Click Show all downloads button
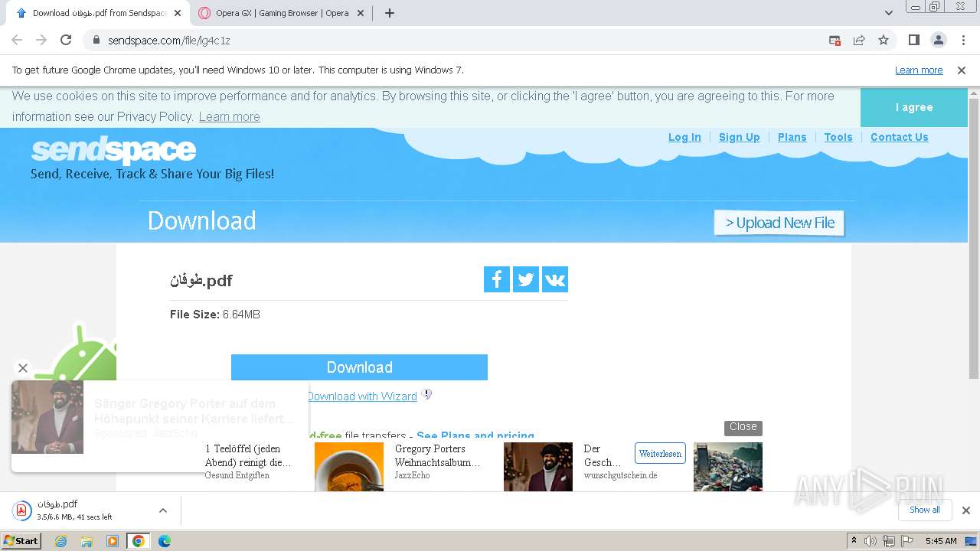 click(925, 510)
